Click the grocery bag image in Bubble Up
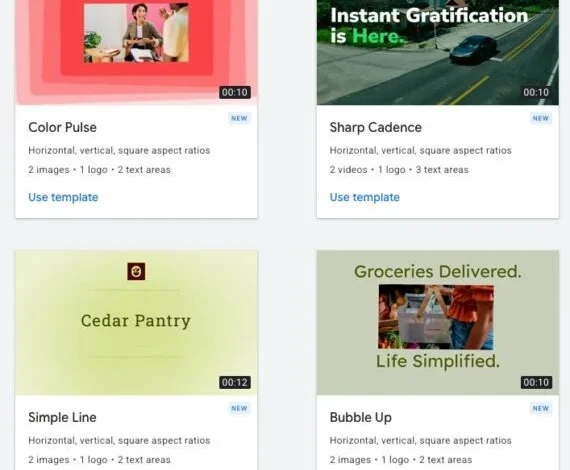Image resolution: width=570 pixels, height=470 pixels. point(436,317)
